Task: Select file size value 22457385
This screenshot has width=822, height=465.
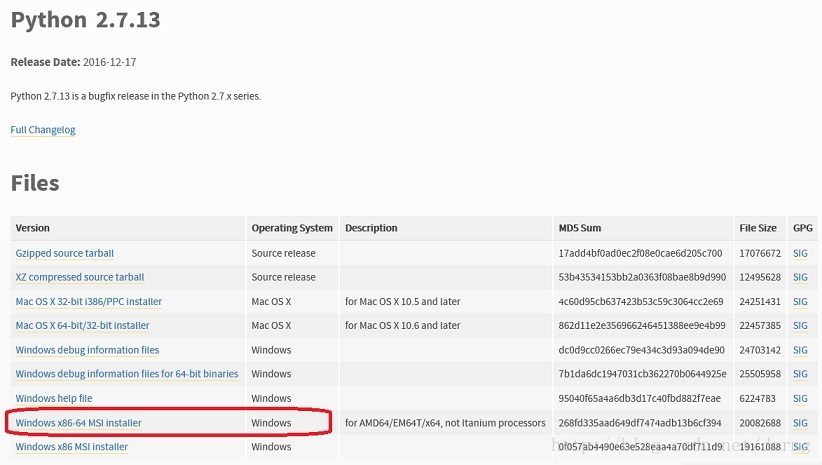Action: pyautogui.click(x=760, y=326)
